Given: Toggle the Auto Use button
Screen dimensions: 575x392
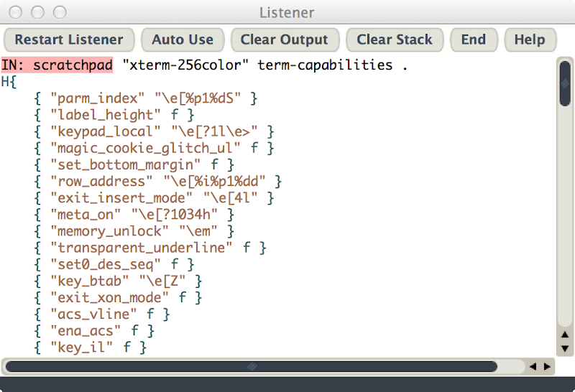Looking at the screenshot, I should pyautogui.click(x=183, y=39).
